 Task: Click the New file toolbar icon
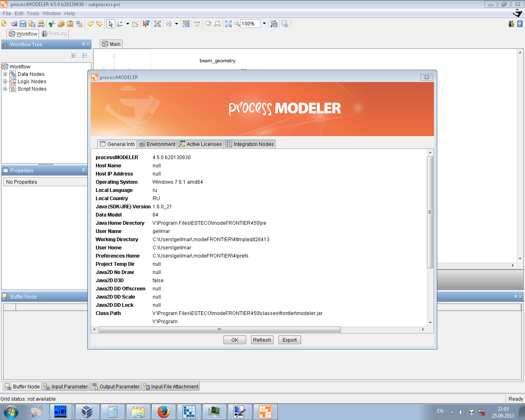tap(5, 24)
